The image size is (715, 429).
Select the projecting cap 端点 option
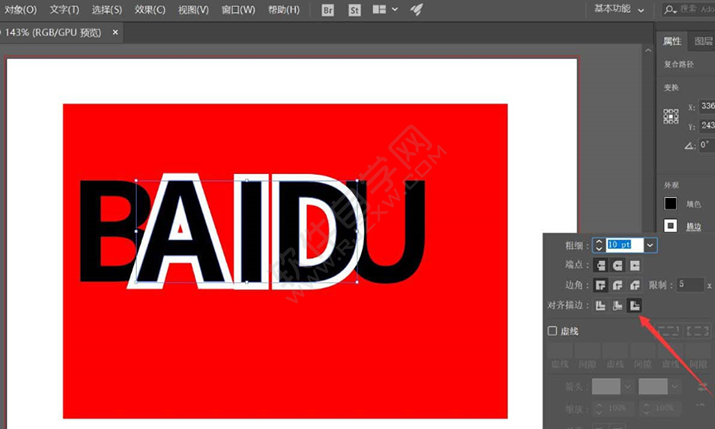tap(634, 265)
